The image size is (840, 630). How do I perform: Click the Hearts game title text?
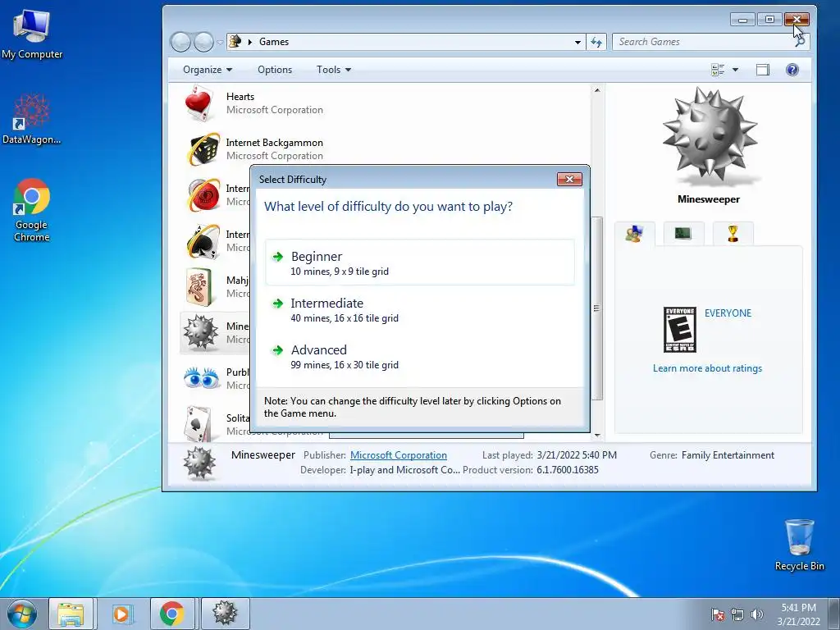[x=240, y=97]
